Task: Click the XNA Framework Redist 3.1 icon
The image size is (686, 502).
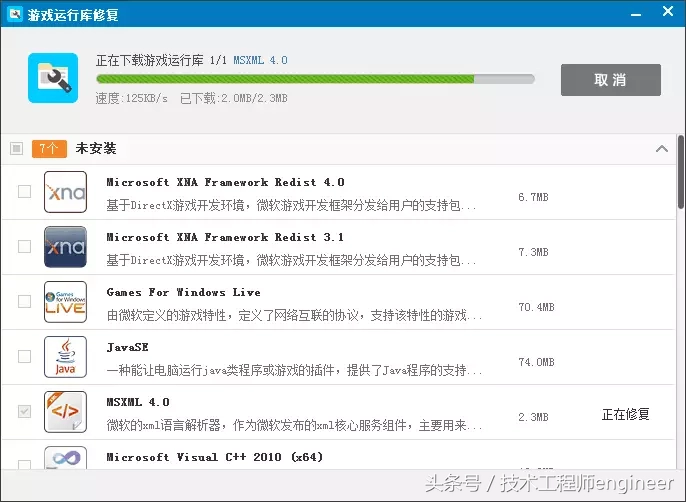Action: (x=65, y=247)
